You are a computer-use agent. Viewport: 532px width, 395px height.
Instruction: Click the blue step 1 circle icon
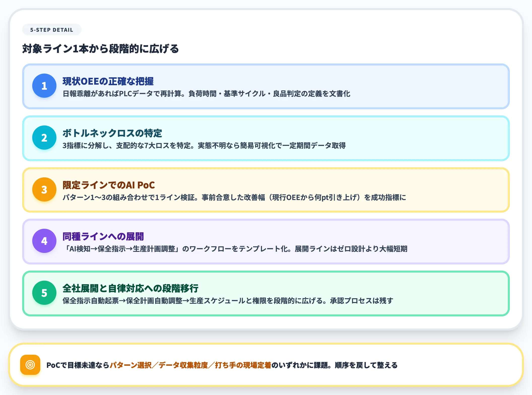click(44, 86)
